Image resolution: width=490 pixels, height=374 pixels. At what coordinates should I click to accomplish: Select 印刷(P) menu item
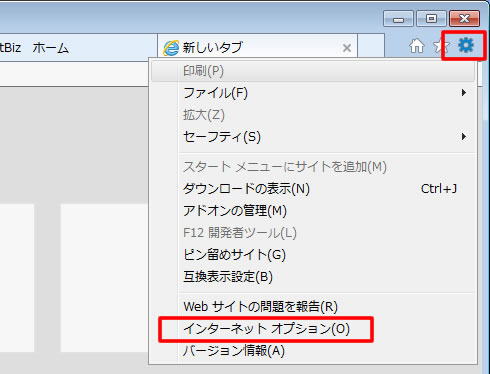[x=313, y=71]
